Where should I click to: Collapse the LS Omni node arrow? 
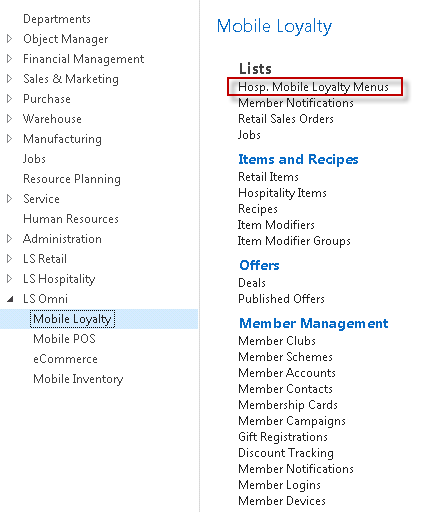(x=10, y=299)
